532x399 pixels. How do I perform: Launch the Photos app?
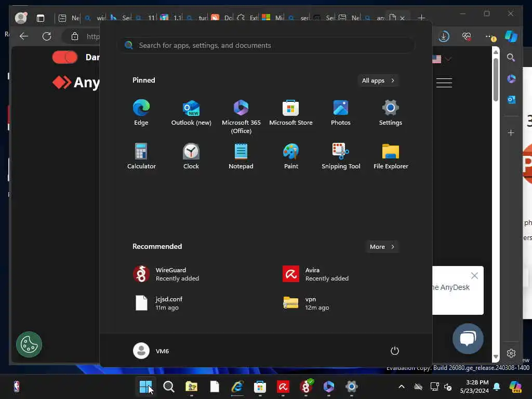(x=341, y=113)
